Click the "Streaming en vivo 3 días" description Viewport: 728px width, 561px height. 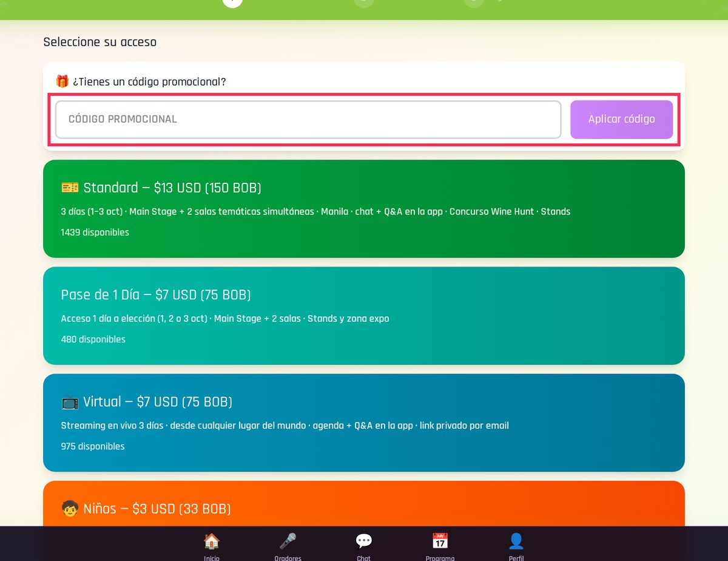[285, 425]
